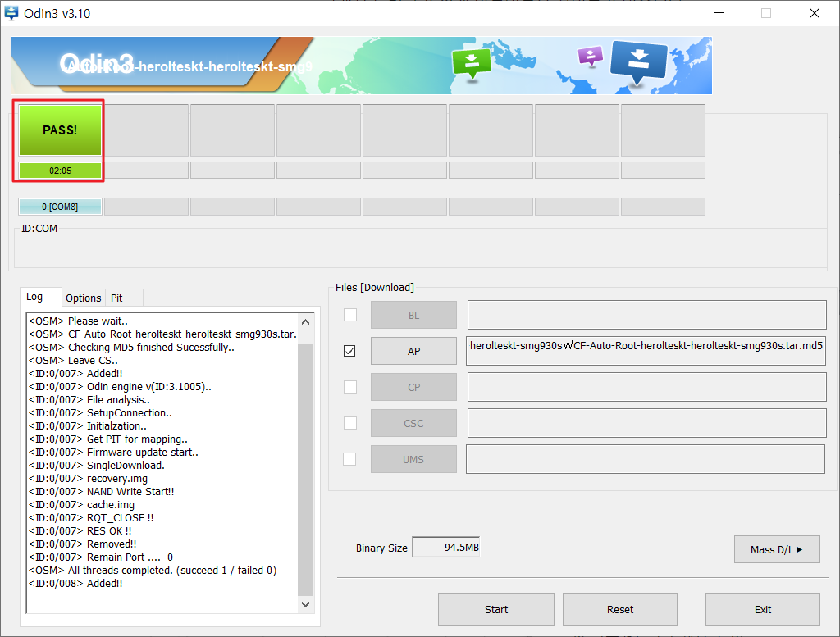Click the log scrollbar down arrow

click(x=305, y=604)
